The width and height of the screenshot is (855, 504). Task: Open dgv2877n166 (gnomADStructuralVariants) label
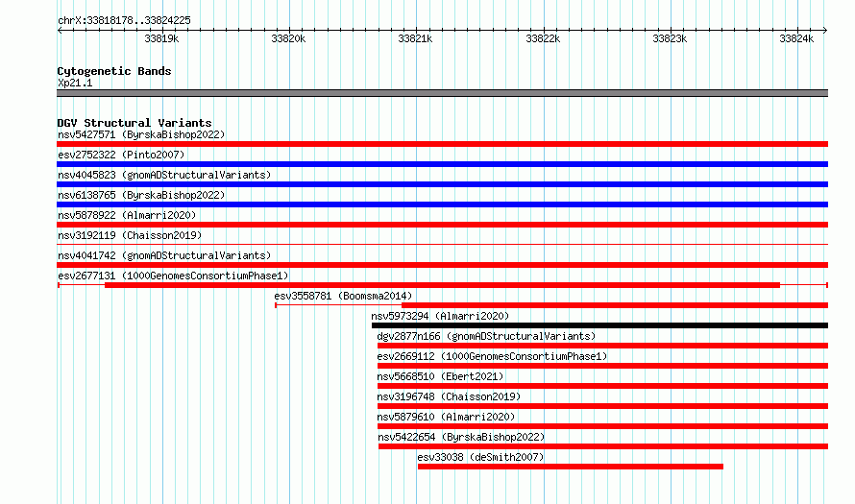pyautogui.click(x=486, y=336)
